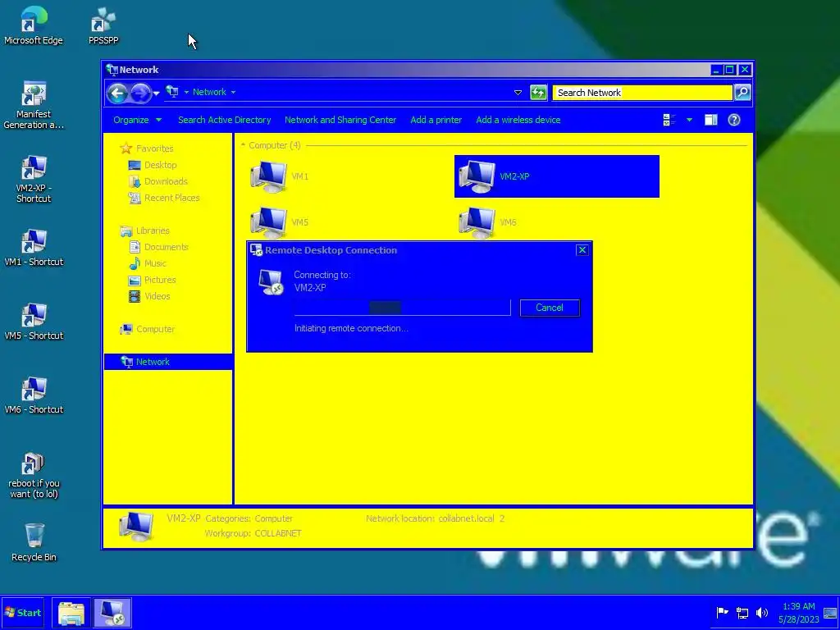This screenshot has width=840, height=630.
Task: Click in the Search Network field
Action: (641, 93)
